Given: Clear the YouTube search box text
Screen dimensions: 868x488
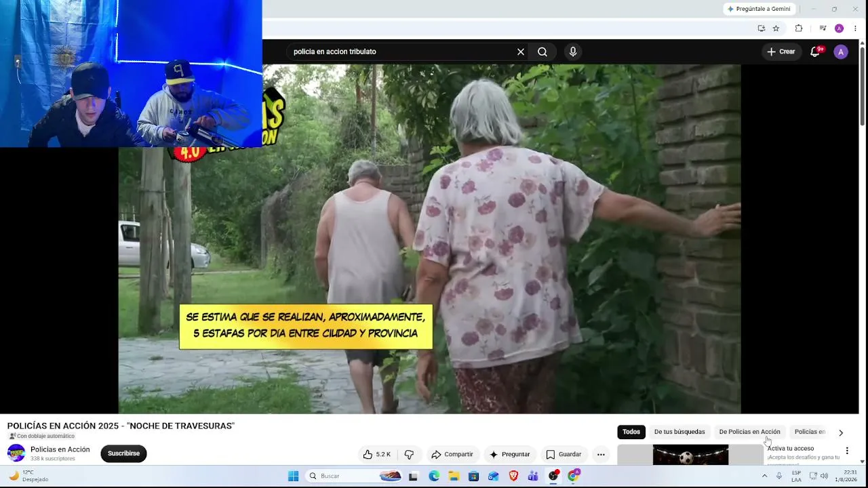Looking at the screenshot, I should click(x=521, y=52).
